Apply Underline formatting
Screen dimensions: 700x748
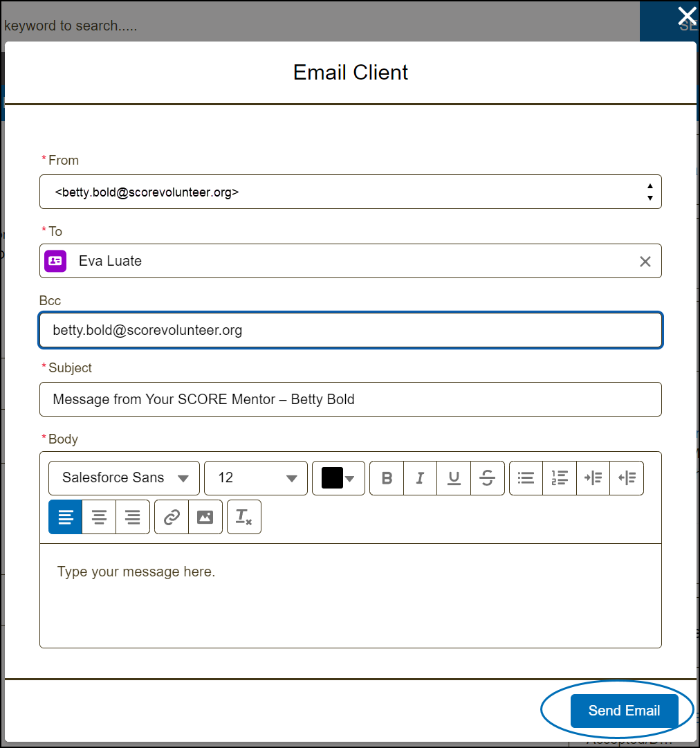pos(454,478)
